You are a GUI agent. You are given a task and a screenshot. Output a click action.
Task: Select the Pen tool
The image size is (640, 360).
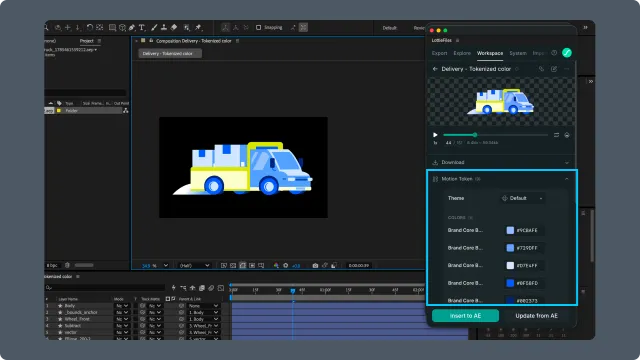tap(132, 27)
